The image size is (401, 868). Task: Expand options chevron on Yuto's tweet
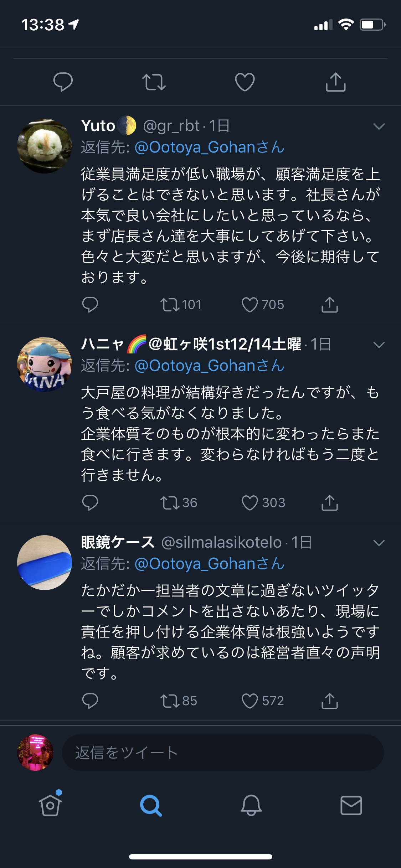[379, 126]
